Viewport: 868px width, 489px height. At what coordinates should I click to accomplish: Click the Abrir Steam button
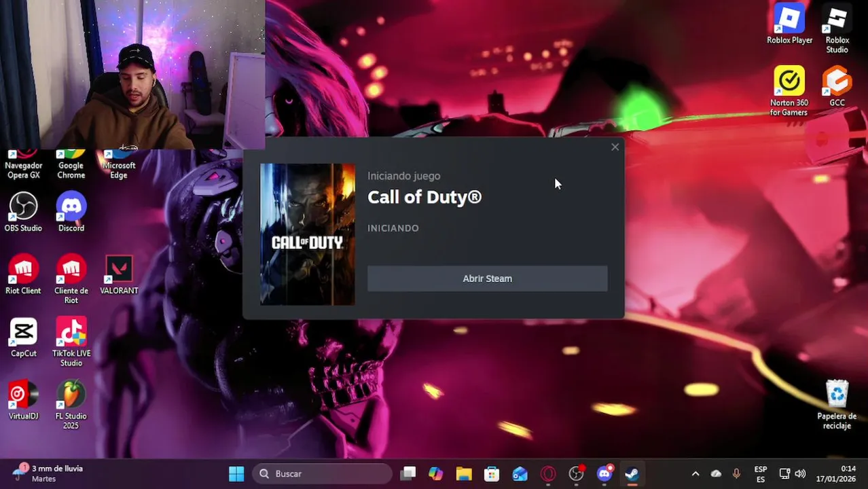pyautogui.click(x=487, y=278)
